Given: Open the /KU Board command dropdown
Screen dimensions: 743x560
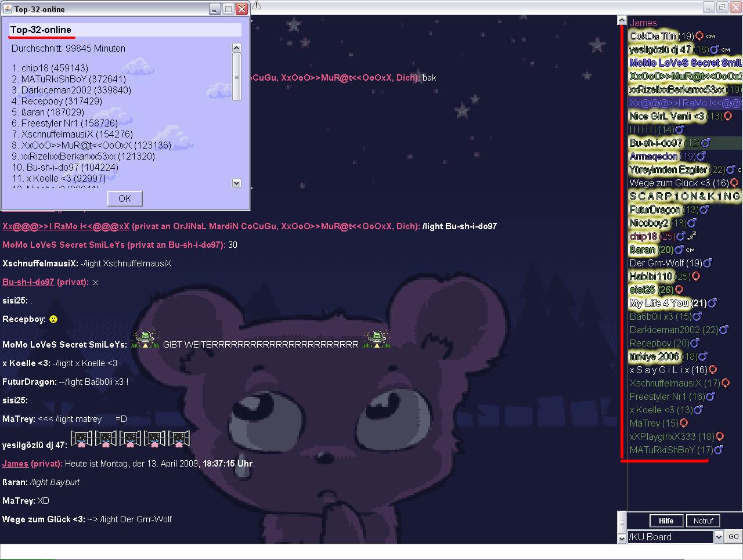Looking at the screenshot, I should [x=719, y=537].
